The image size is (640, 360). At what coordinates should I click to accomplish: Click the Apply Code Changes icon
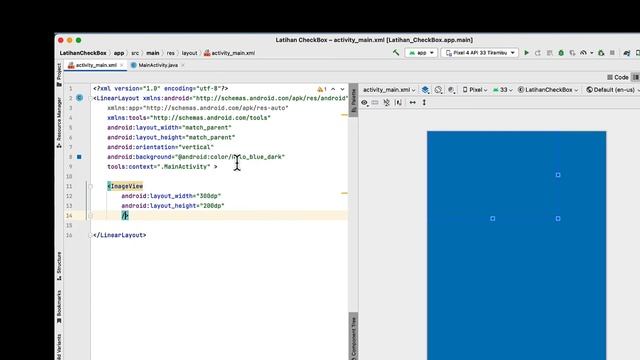point(549,53)
